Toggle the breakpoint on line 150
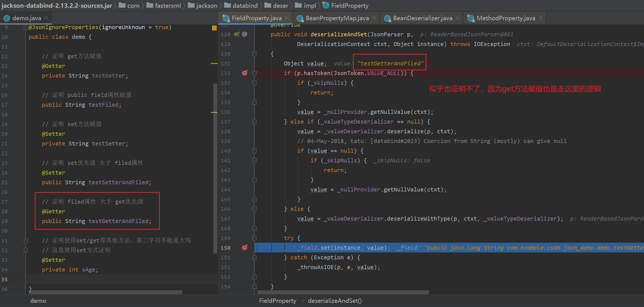The height and width of the screenshot is (307, 644). tap(244, 247)
